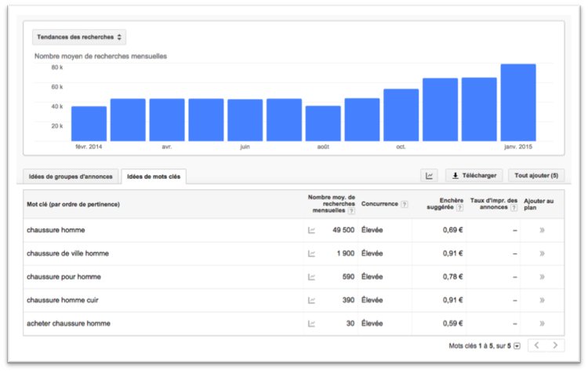Screen dimensions: 588x372
Task: Open trend chart icon for chaussure pour homme
Action: point(311,277)
